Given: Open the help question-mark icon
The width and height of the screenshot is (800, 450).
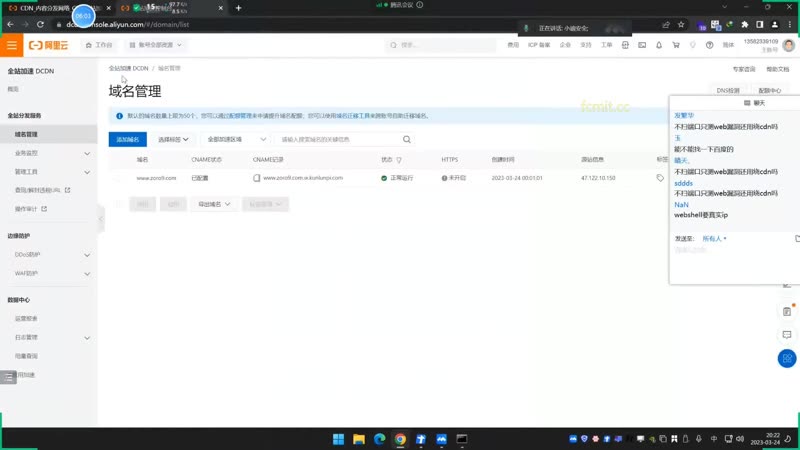Looking at the screenshot, I should pos(709,45).
